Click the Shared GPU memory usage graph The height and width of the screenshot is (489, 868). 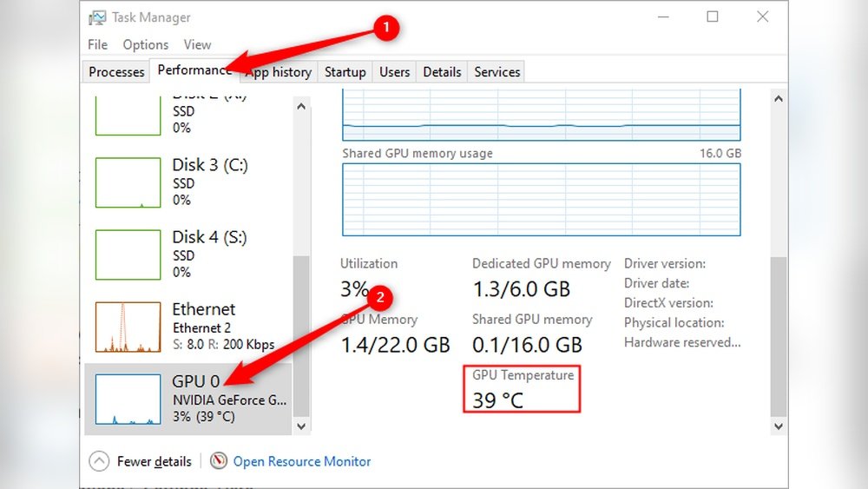click(x=542, y=199)
